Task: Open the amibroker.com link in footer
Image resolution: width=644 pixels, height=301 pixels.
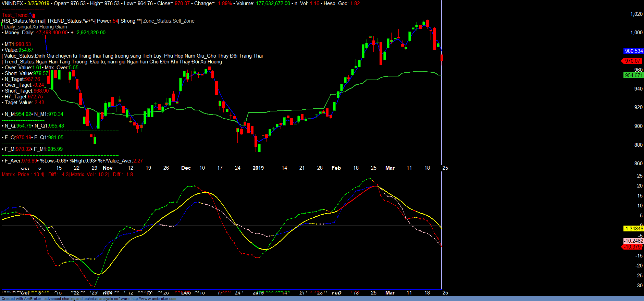Action: (154, 299)
